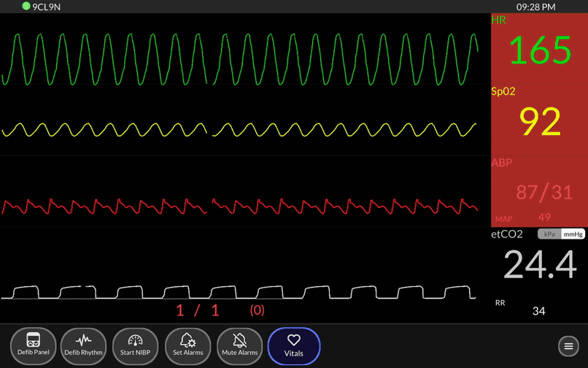Mute Alarms with the bell button

[239, 346]
